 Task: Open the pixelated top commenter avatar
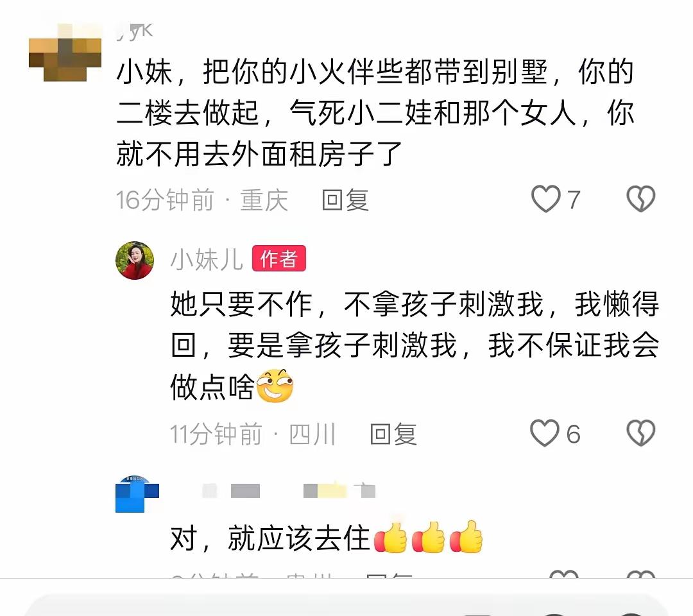[x=65, y=53]
